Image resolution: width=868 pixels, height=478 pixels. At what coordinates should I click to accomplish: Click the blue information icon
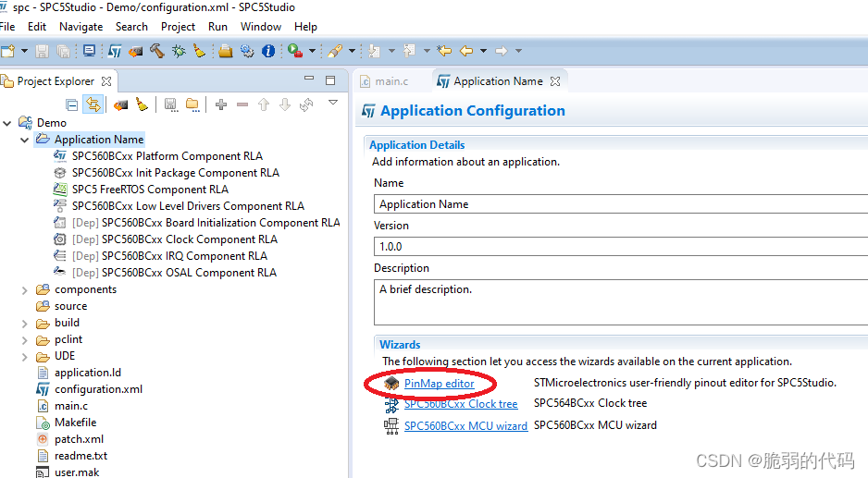[x=268, y=51]
